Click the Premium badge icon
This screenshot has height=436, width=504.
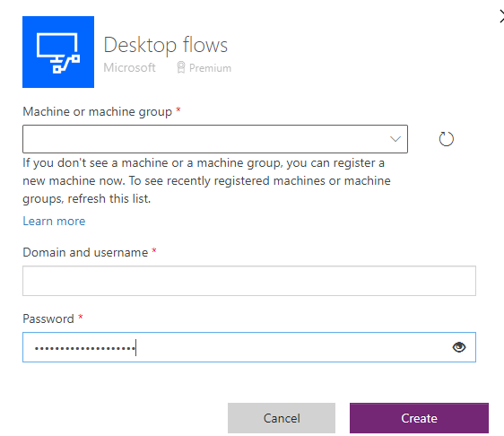[x=181, y=67]
